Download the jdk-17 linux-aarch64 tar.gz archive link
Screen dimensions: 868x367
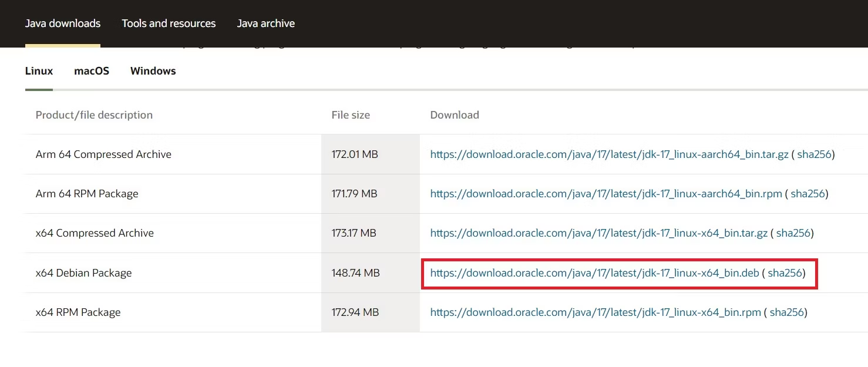(610, 154)
